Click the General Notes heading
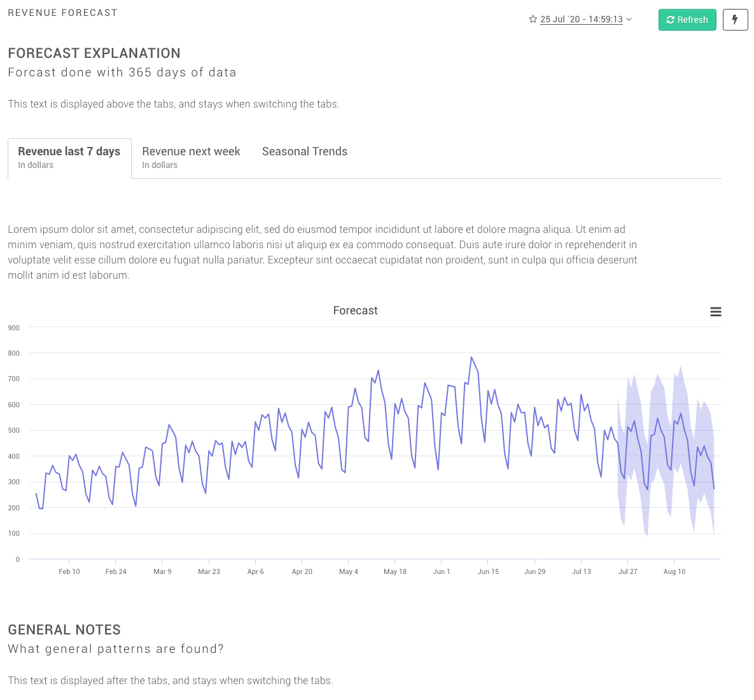The image size is (754, 700). [64, 630]
